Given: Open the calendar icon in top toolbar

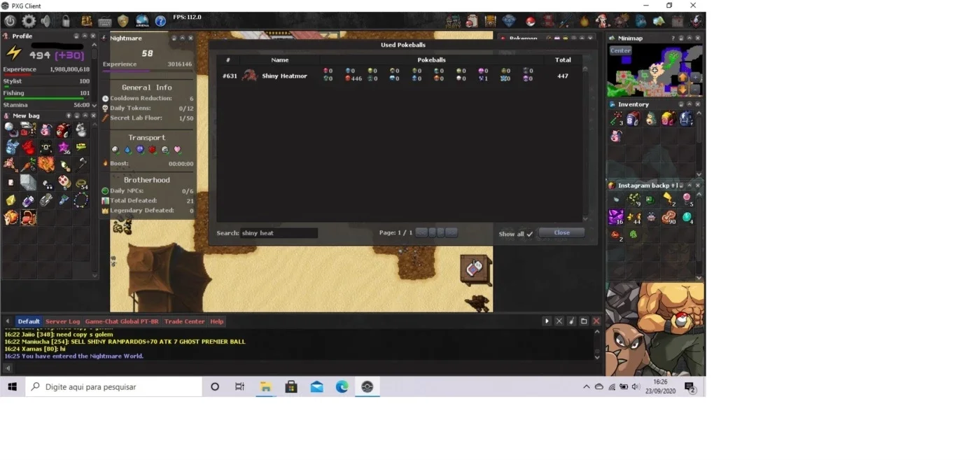Looking at the screenshot, I should pos(678,22).
